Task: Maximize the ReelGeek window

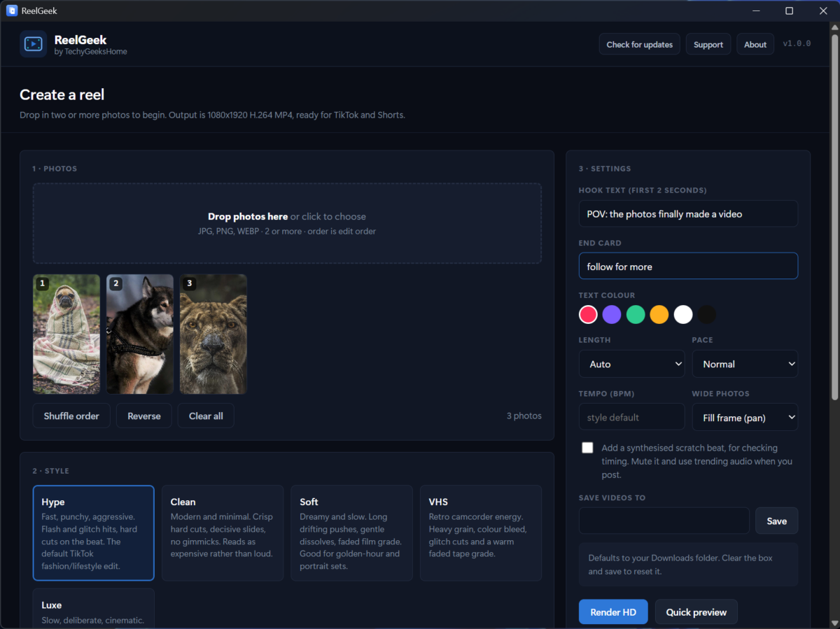Action: click(789, 10)
